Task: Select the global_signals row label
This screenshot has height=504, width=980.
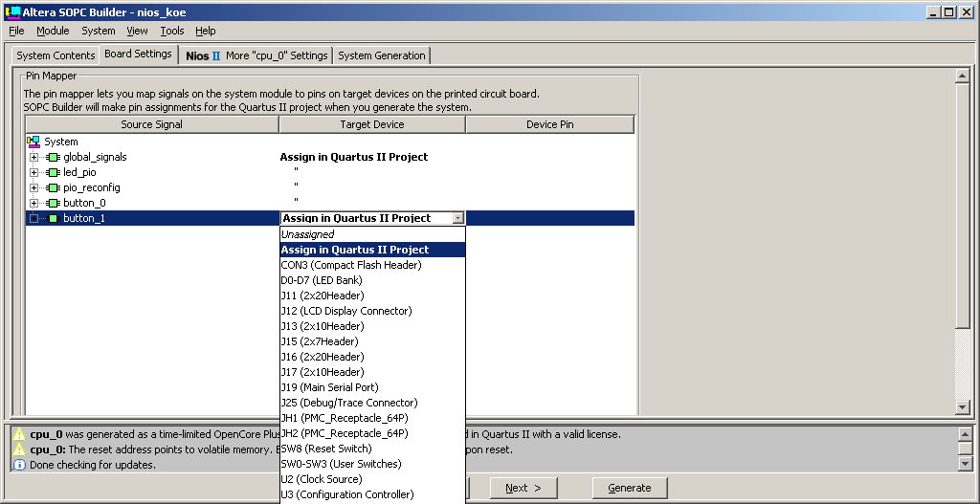Action: tap(95, 158)
